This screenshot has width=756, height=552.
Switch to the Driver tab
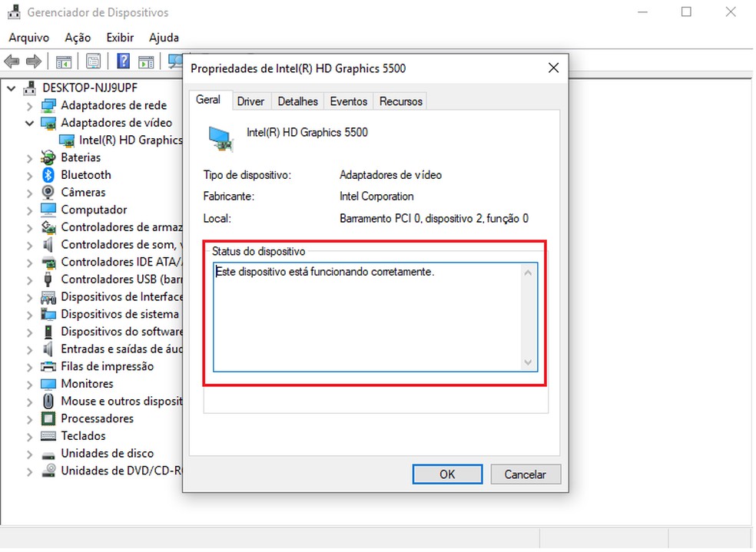tap(250, 101)
